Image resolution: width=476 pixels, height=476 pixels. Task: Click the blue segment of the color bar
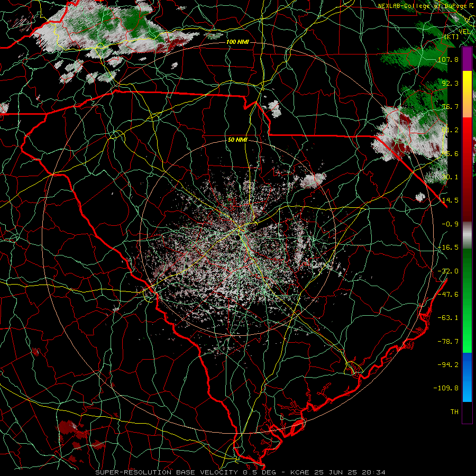467,377
